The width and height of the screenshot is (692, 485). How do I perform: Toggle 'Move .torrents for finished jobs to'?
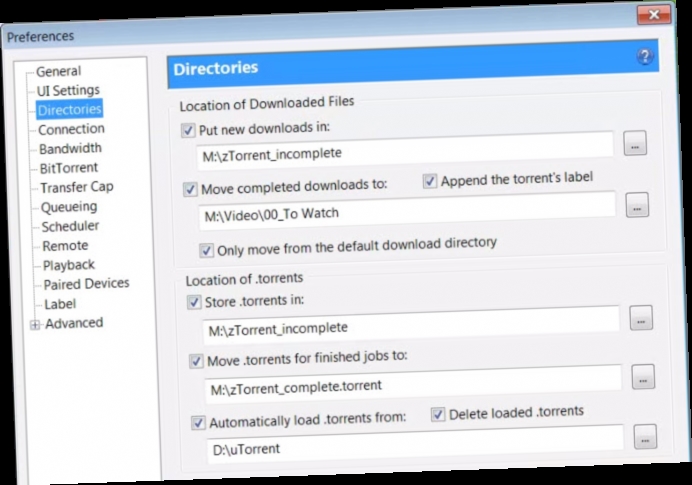[x=196, y=361]
